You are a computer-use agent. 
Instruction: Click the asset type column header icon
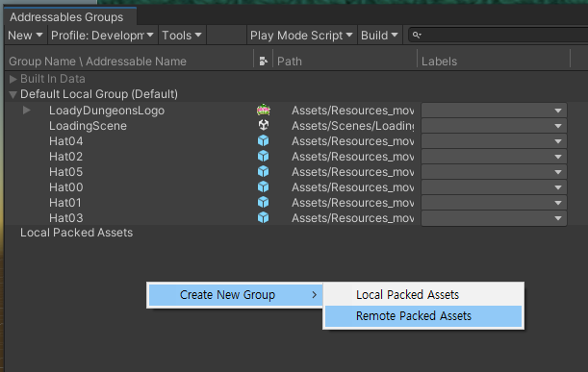tap(264, 62)
